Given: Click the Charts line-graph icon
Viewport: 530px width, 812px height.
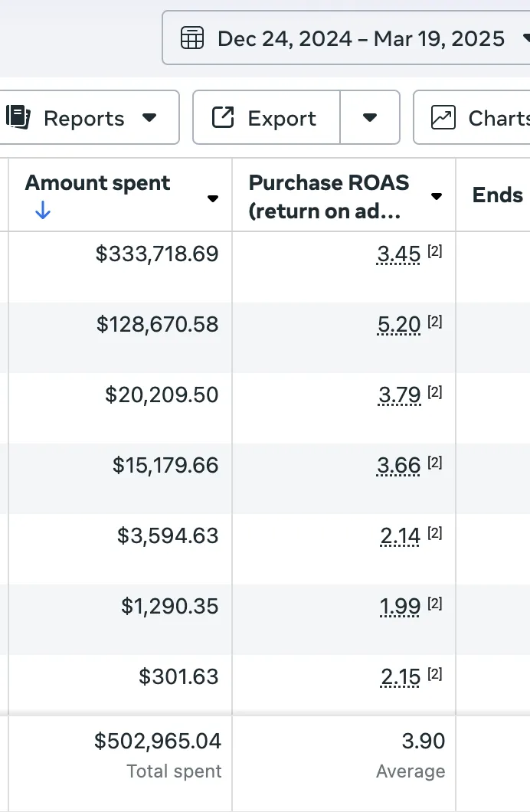Looking at the screenshot, I should tap(443, 117).
